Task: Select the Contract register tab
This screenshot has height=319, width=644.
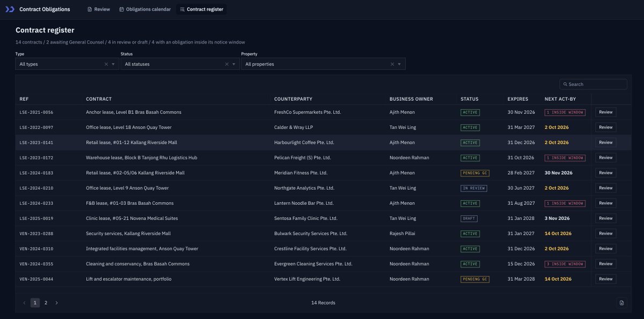Action: (x=202, y=9)
